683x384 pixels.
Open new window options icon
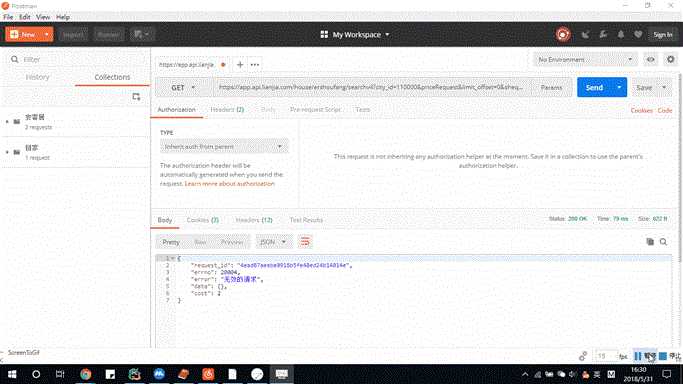tap(142, 34)
